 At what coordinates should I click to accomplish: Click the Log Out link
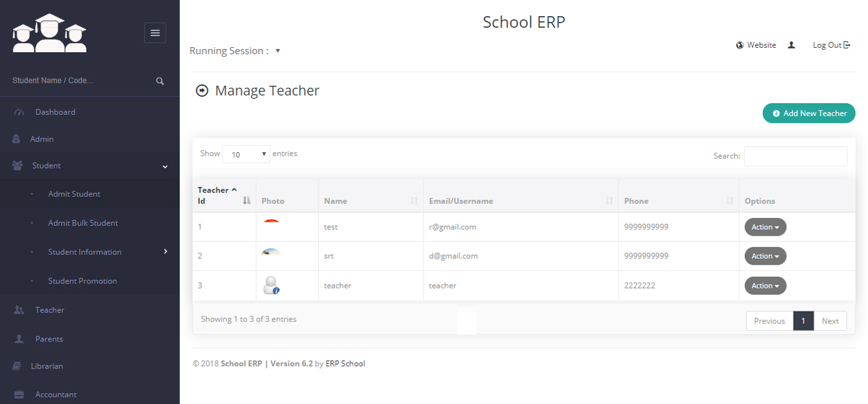[x=831, y=45]
